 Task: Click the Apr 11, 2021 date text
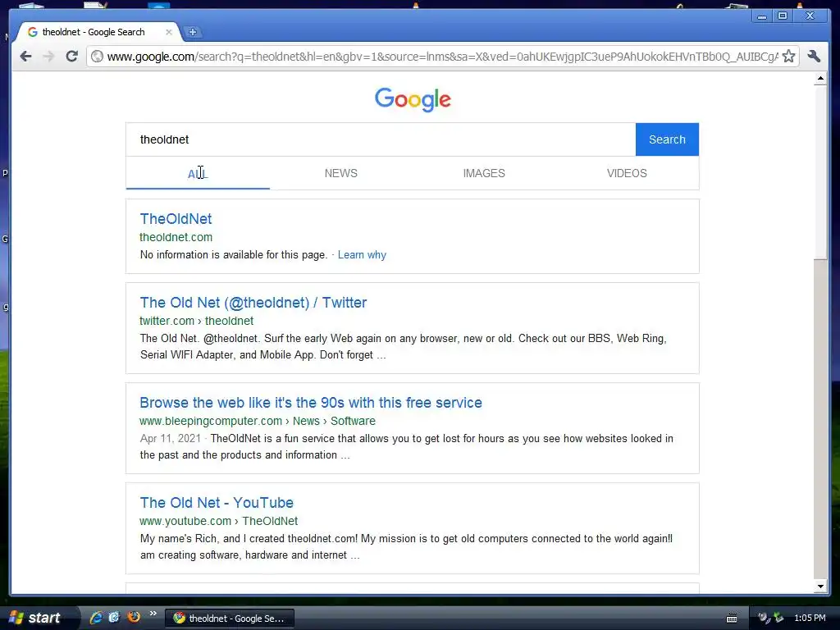pos(171,439)
